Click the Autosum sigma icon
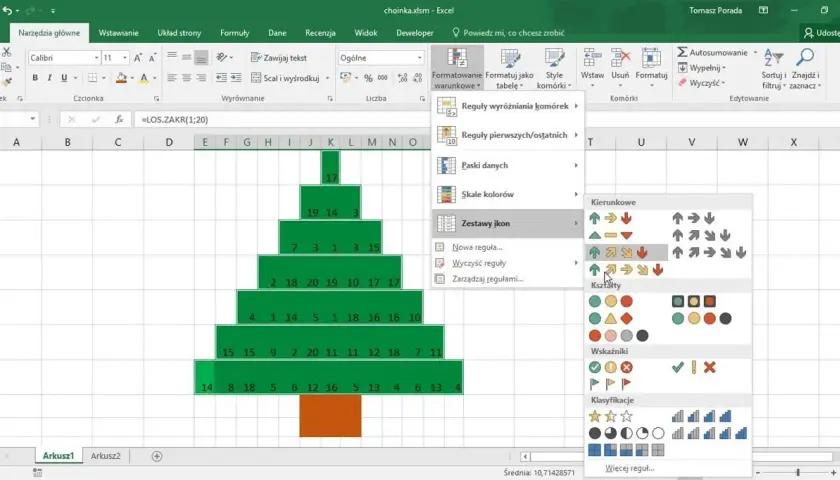This screenshot has width=840, height=480. (x=682, y=52)
